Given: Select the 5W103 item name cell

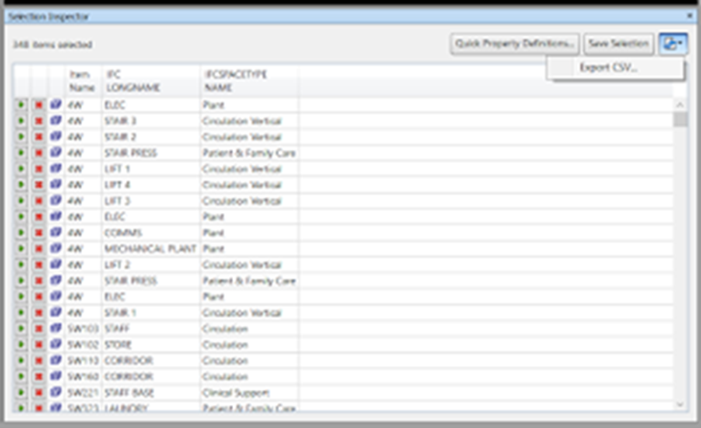Looking at the screenshot, I should click(x=83, y=329).
